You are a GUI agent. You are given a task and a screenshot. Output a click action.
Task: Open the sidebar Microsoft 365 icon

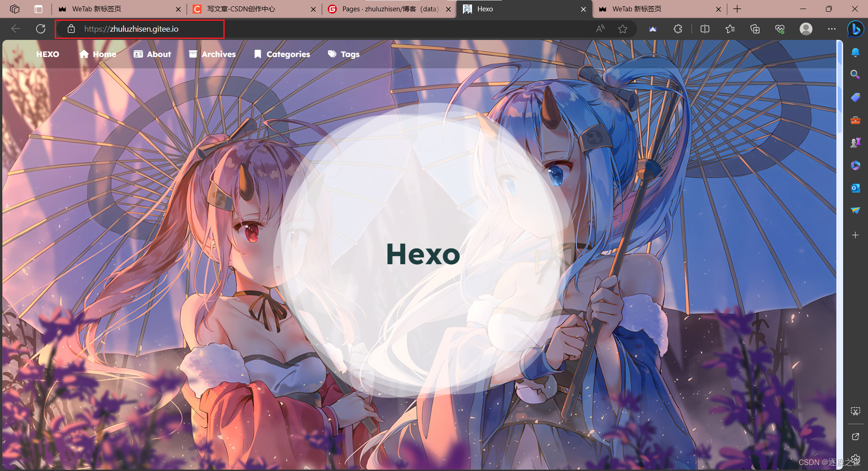[x=855, y=166]
